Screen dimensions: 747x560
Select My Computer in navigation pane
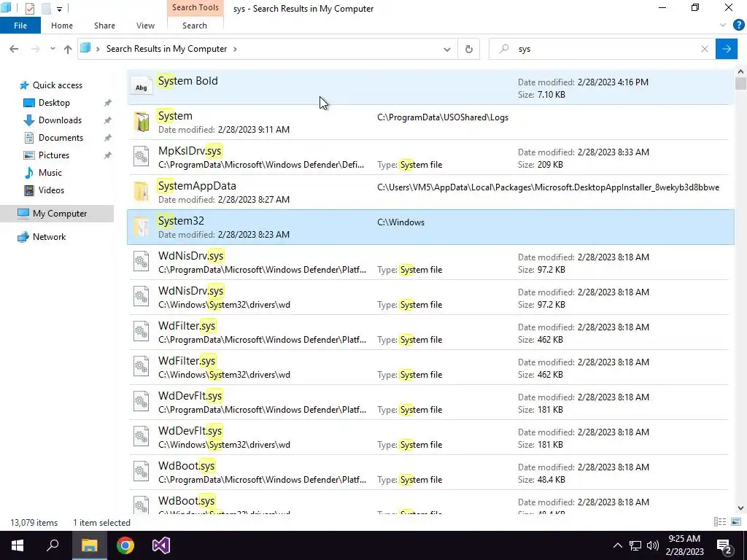[x=57, y=214]
